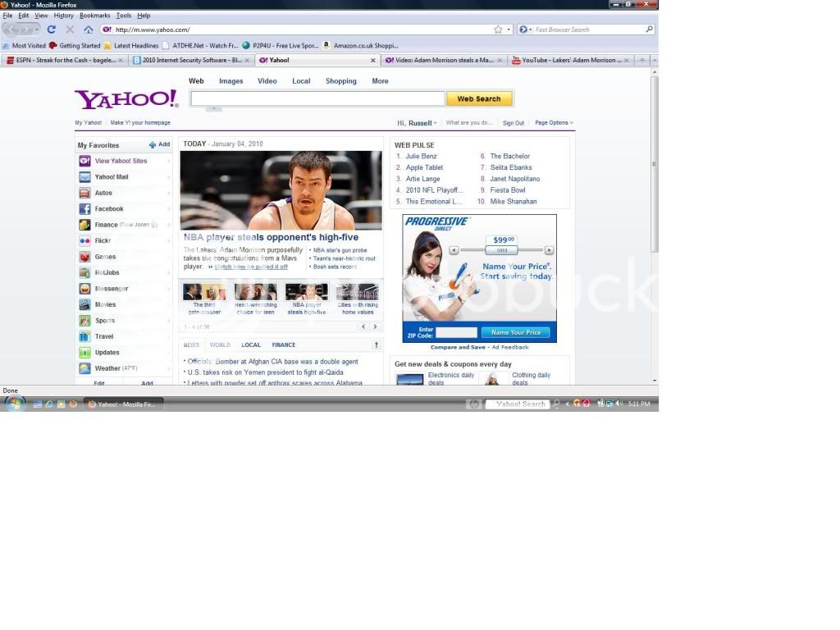Open the Page Options dropdown

coord(554,123)
